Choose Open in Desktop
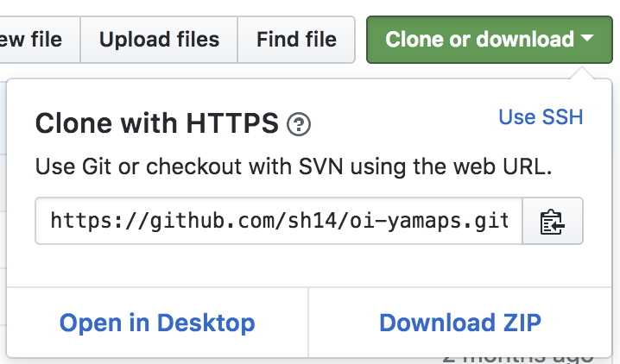 (x=157, y=323)
